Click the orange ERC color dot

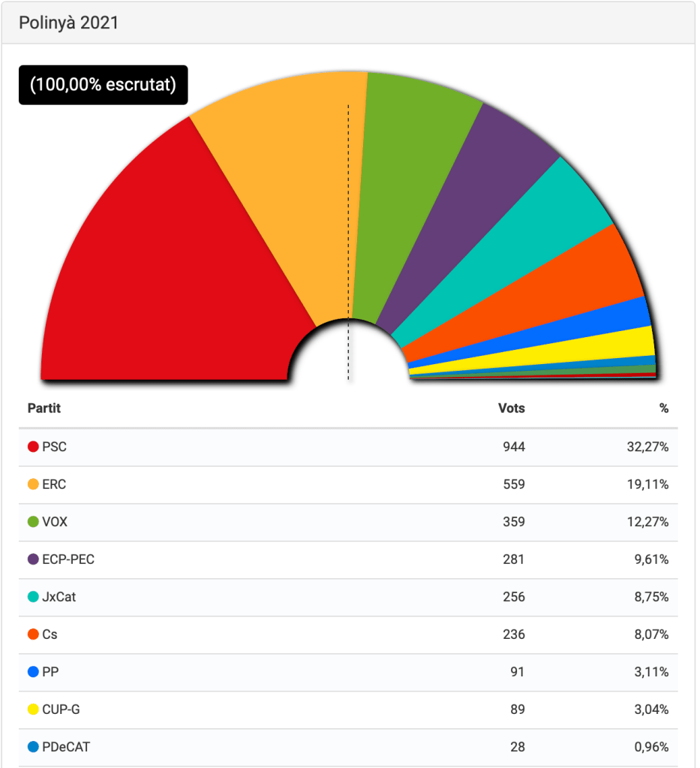pyautogui.click(x=33, y=485)
